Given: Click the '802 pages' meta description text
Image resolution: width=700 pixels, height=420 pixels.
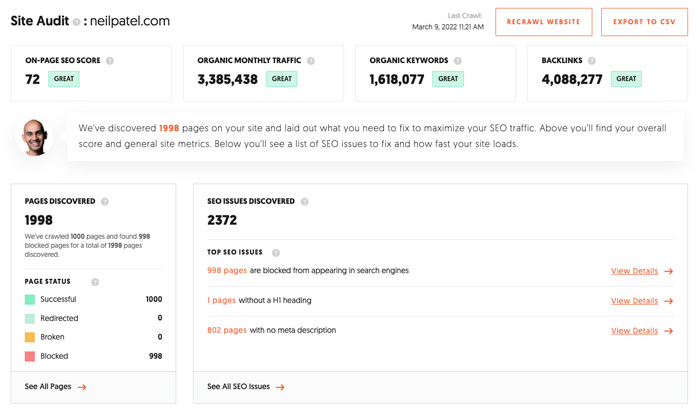Looking at the screenshot, I should tap(227, 330).
